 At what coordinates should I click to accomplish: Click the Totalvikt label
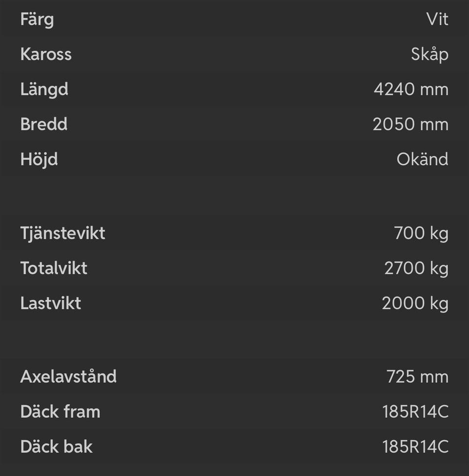point(54,268)
